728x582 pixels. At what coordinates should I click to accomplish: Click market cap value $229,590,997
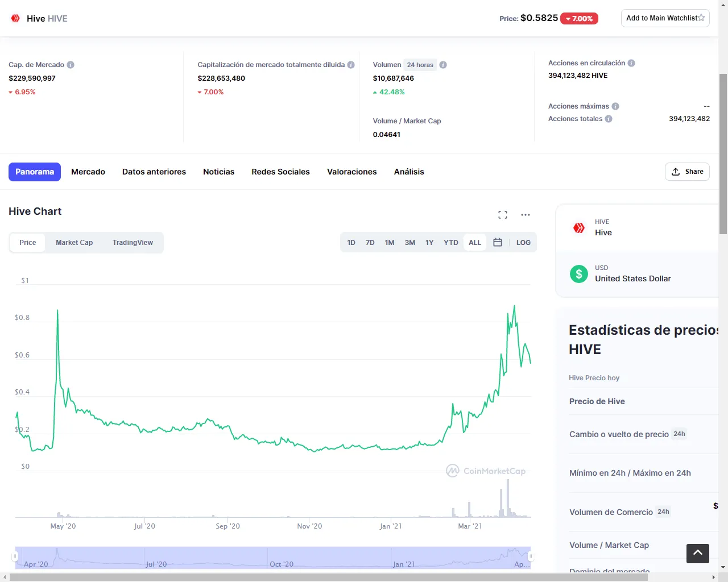click(x=32, y=78)
